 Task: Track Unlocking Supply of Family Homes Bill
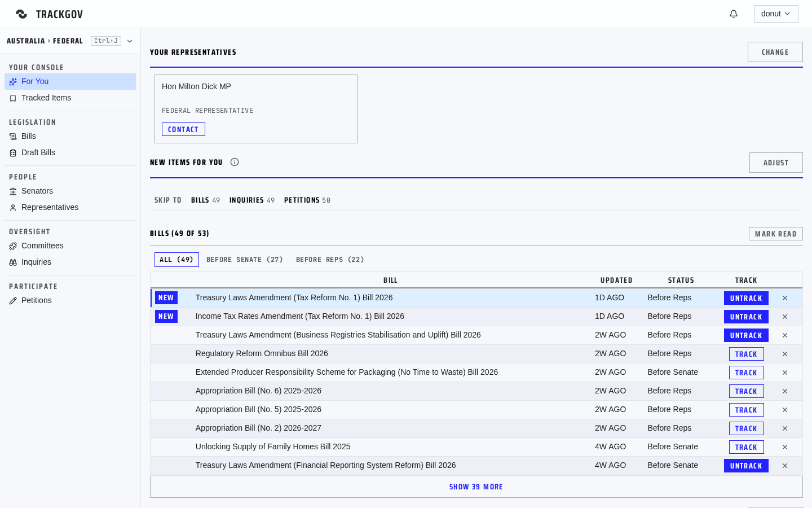(746, 447)
